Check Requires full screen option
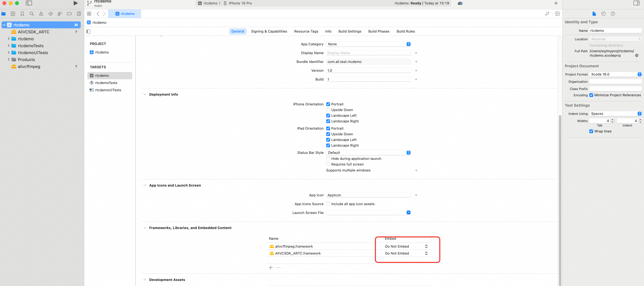 pyautogui.click(x=328, y=164)
